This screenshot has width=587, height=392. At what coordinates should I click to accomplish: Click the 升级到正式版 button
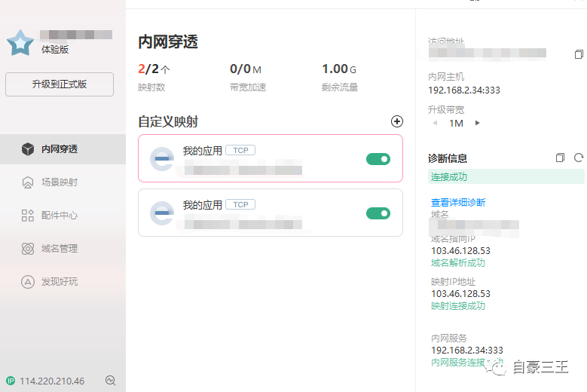point(60,84)
